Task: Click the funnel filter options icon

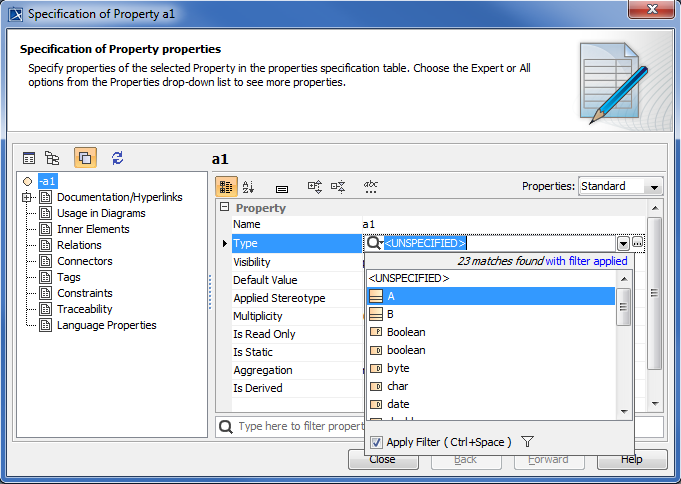Action: [527, 442]
